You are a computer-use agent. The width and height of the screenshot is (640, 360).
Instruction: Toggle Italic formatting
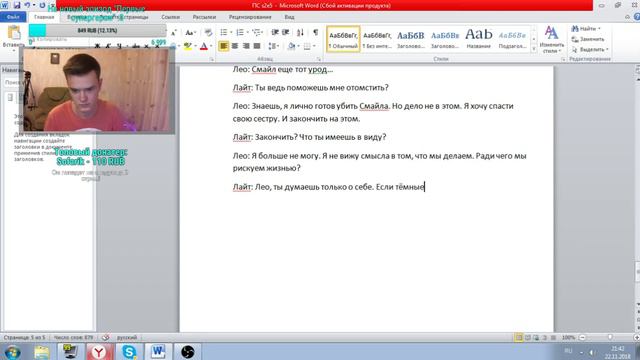(x=108, y=46)
